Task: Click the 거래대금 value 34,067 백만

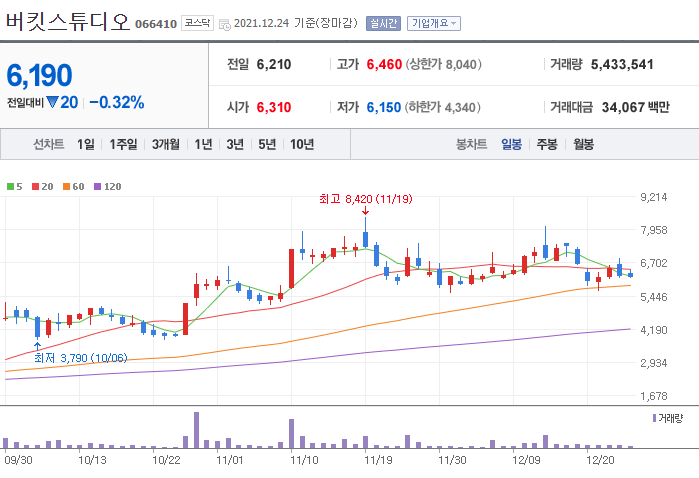Action: tap(636, 107)
